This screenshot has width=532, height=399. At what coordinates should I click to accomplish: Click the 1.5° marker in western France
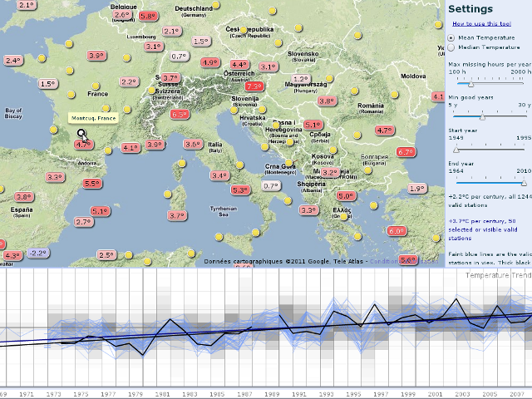coord(47,84)
